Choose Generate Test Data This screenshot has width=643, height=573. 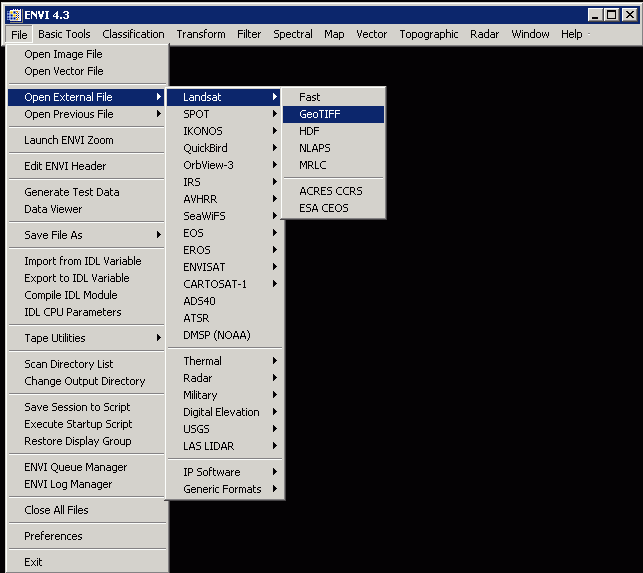(x=87, y=192)
